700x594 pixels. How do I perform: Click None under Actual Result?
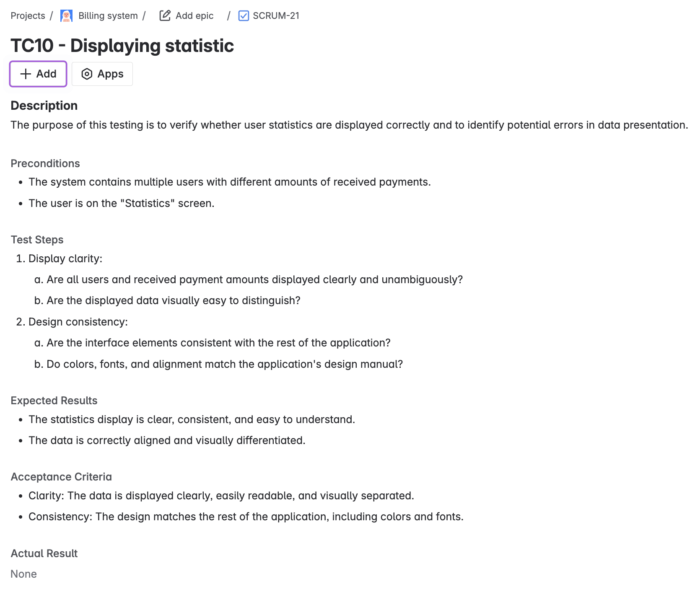tap(24, 574)
